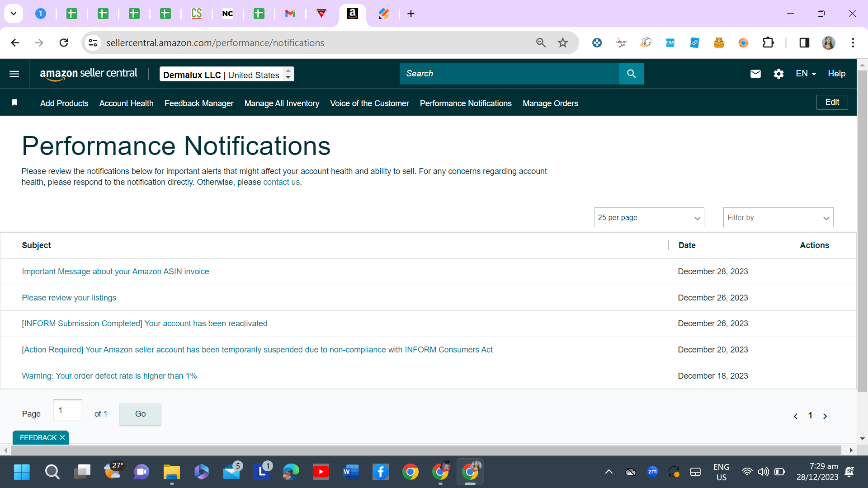
Task: Click the horizontal page scrollbar
Action: pyautogui.click(x=426, y=450)
